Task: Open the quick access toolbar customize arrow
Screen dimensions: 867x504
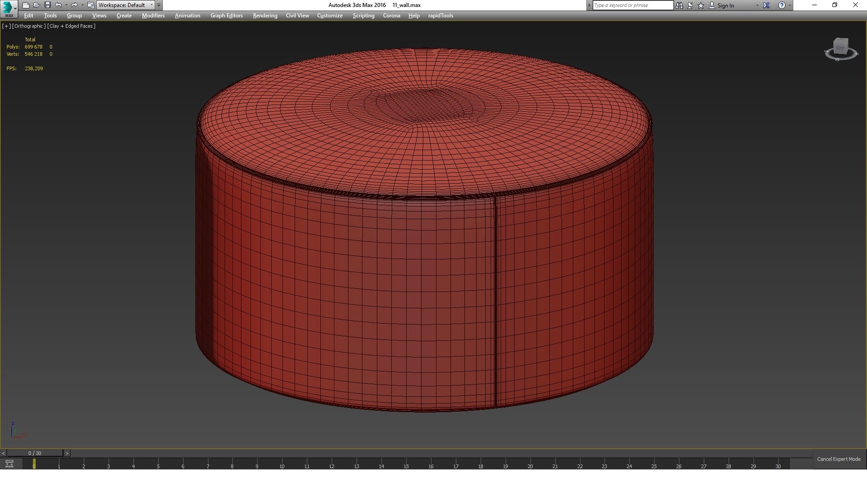Action: pyautogui.click(x=159, y=5)
